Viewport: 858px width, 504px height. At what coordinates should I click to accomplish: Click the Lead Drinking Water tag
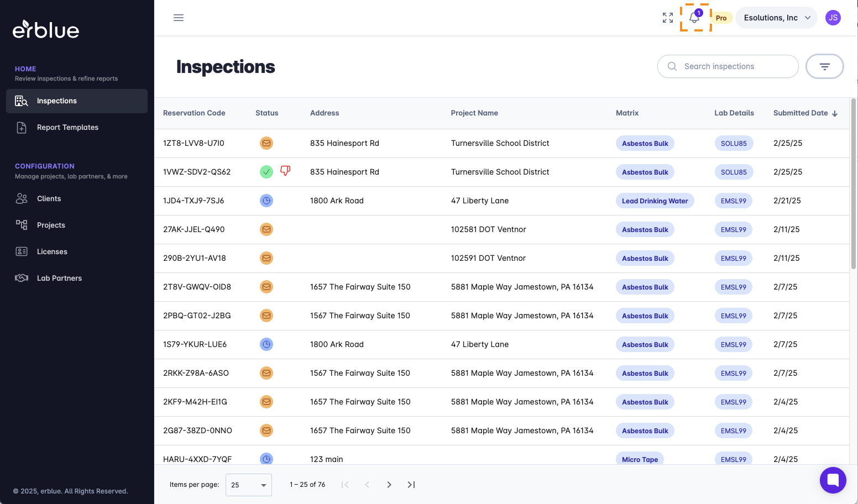point(655,201)
